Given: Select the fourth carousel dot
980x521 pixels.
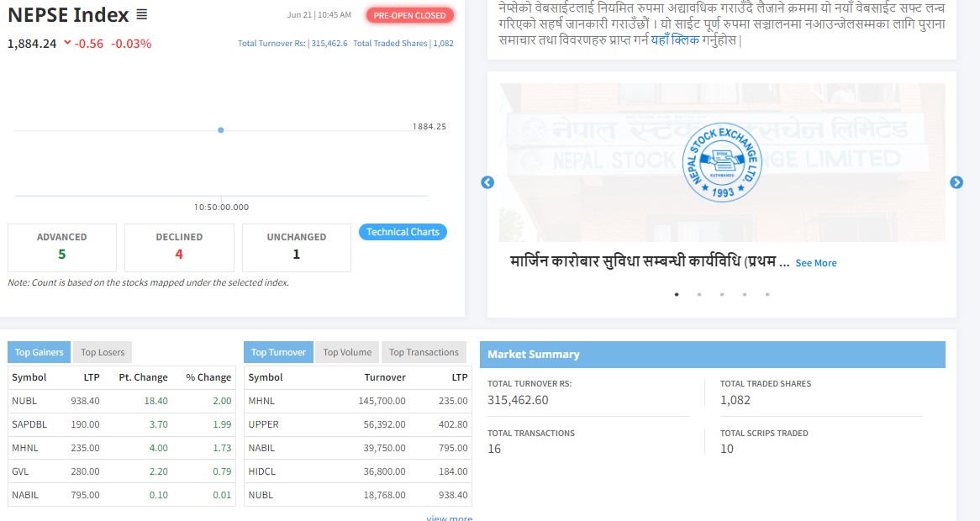Looking at the screenshot, I should [x=745, y=294].
